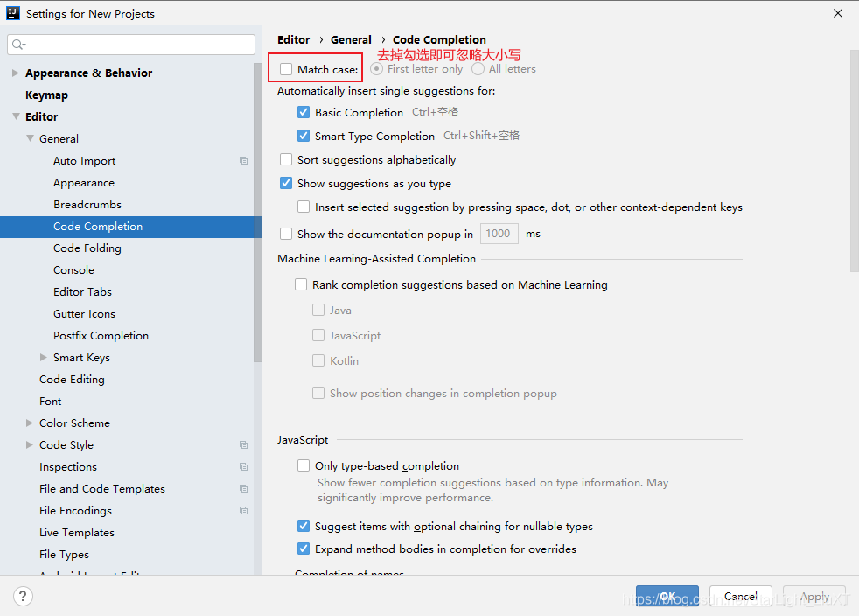Click the help question mark icon
859x616 pixels.
coord(23,596)
